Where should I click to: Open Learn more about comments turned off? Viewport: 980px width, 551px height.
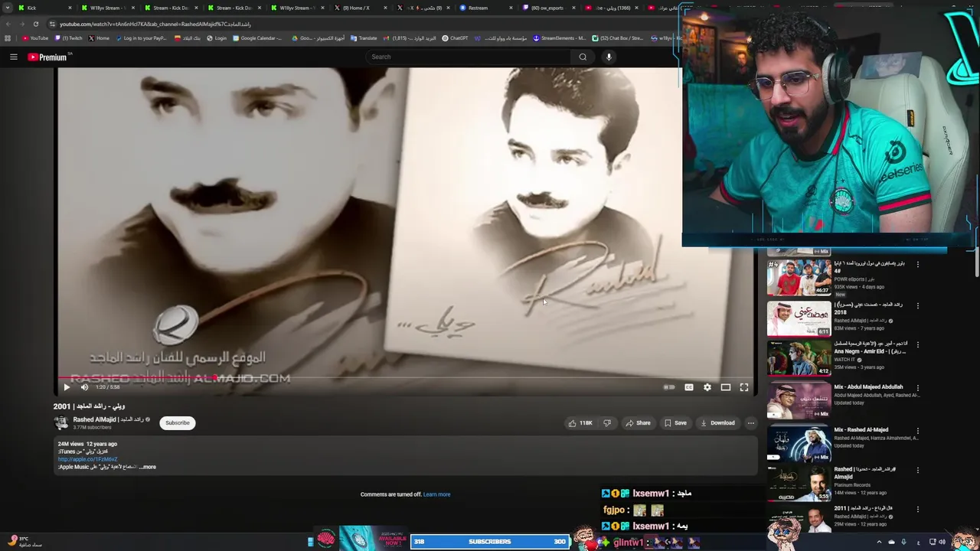(436, 494)
